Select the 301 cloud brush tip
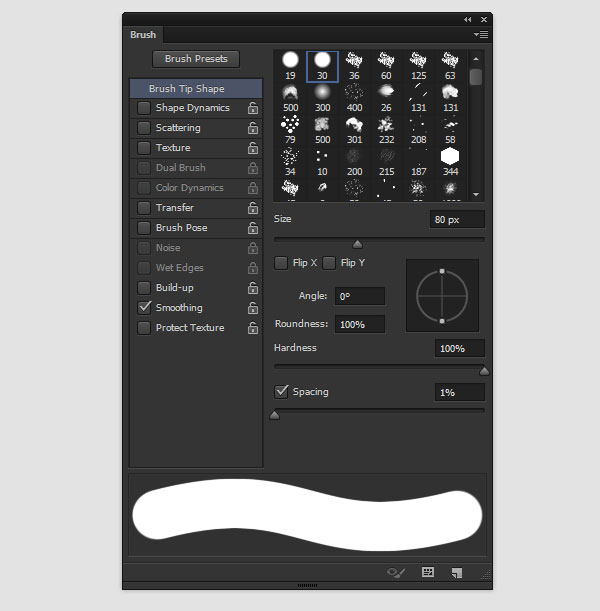This screenshot has width=600, height=611. (354, 130)
